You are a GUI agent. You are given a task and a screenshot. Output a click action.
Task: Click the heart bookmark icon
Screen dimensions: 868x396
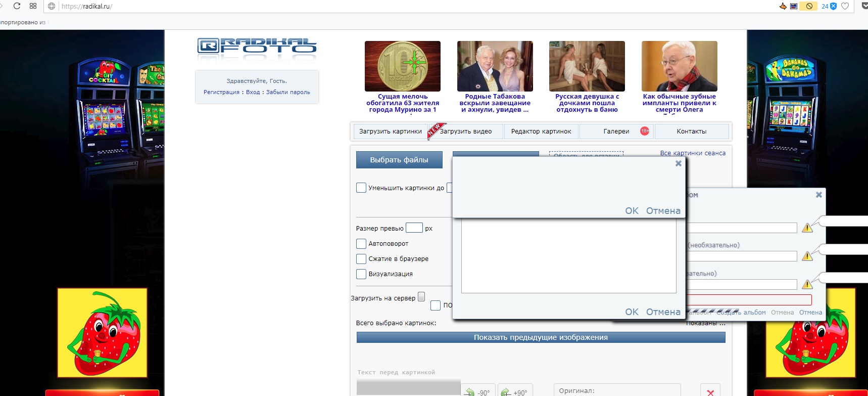point(845,6)
